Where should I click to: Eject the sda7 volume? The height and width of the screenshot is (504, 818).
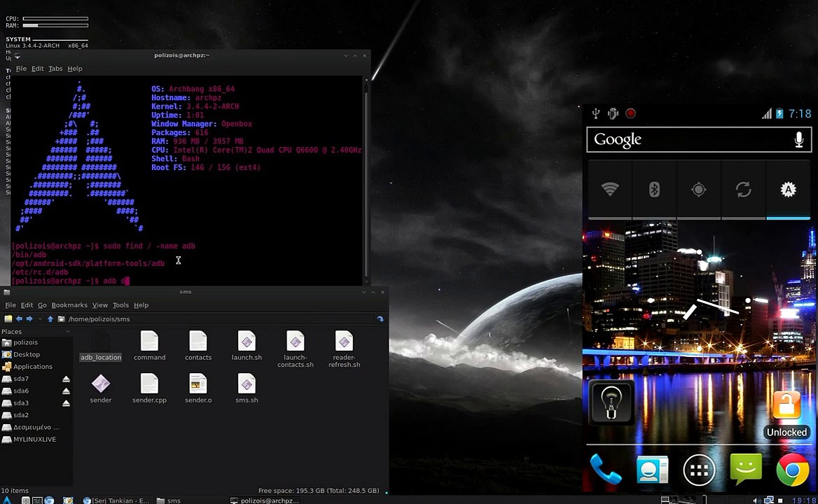click(x=67, y=379)
